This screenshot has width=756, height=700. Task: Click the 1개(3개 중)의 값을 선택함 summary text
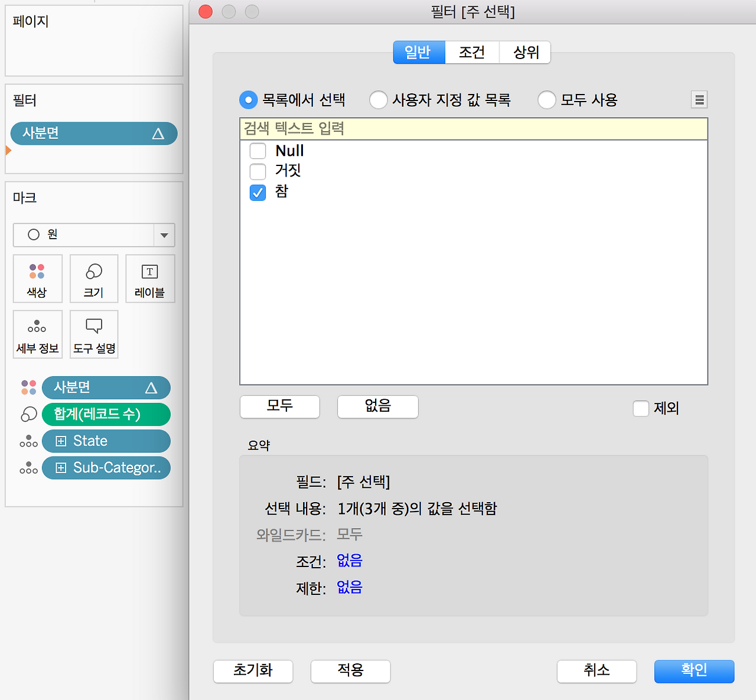(418, 509)
